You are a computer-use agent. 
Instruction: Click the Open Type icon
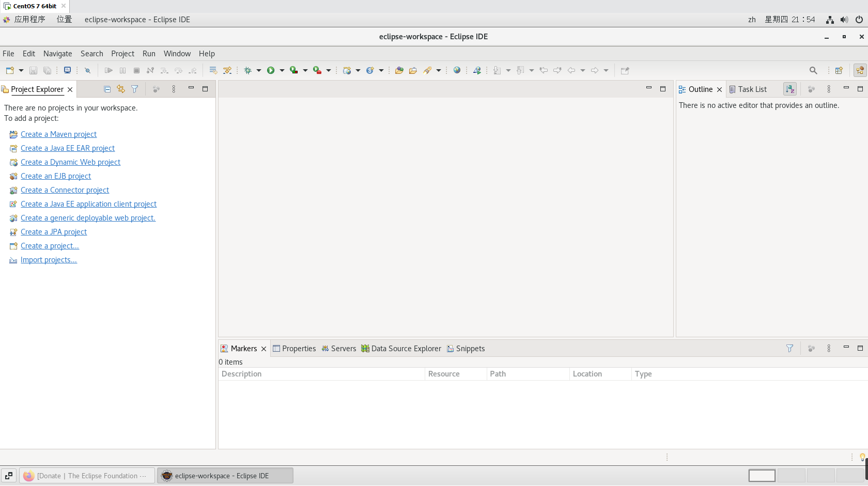point(399,70)
